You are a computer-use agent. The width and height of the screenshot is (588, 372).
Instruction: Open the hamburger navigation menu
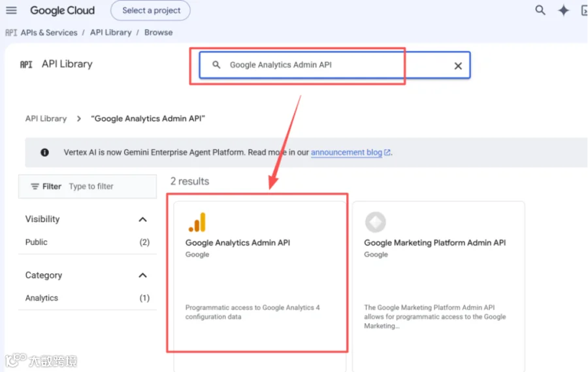11,10
